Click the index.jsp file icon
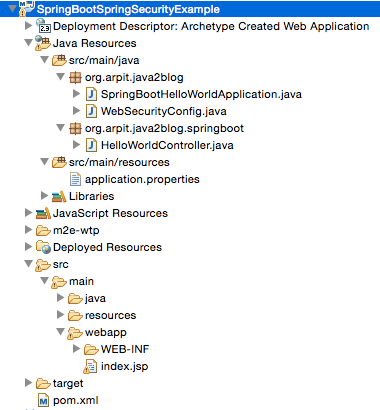380x410 pixels. [x=90, y=366]
